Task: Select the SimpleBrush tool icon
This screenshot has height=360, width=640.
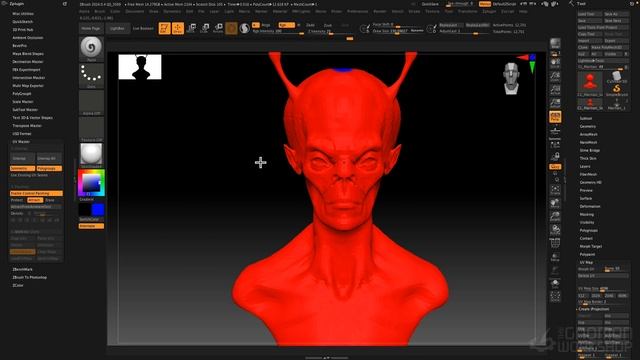Action: coord(617,89)
